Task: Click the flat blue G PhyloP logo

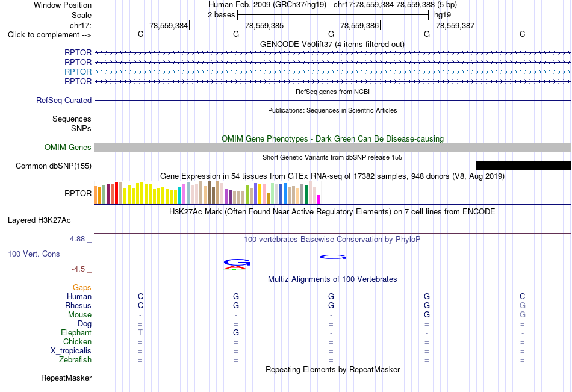Action: 333,257
